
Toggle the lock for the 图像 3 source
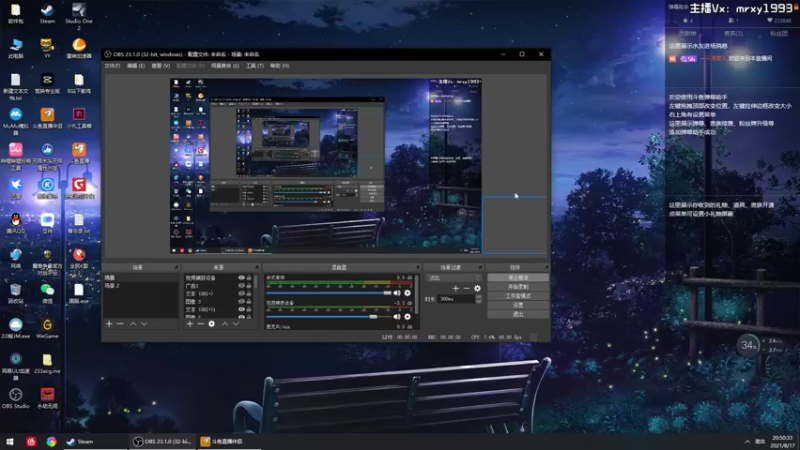(249, 302)
